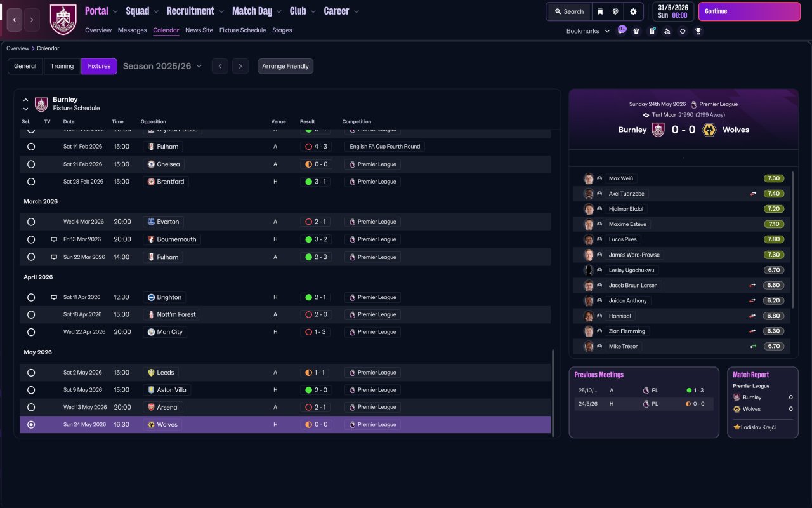Open the Fixture Schedule tab
This screenshot has width=812, height=508.
coord(243,30)
